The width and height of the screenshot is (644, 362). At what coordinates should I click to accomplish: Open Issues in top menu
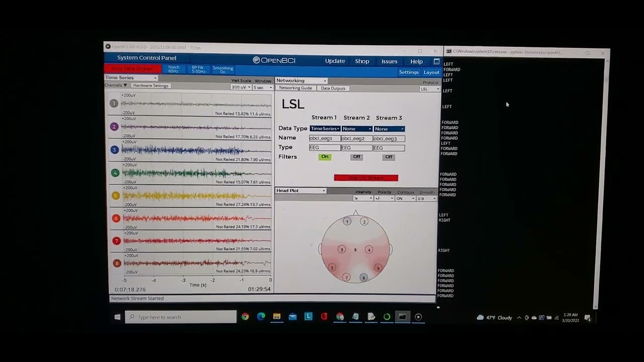389,61
